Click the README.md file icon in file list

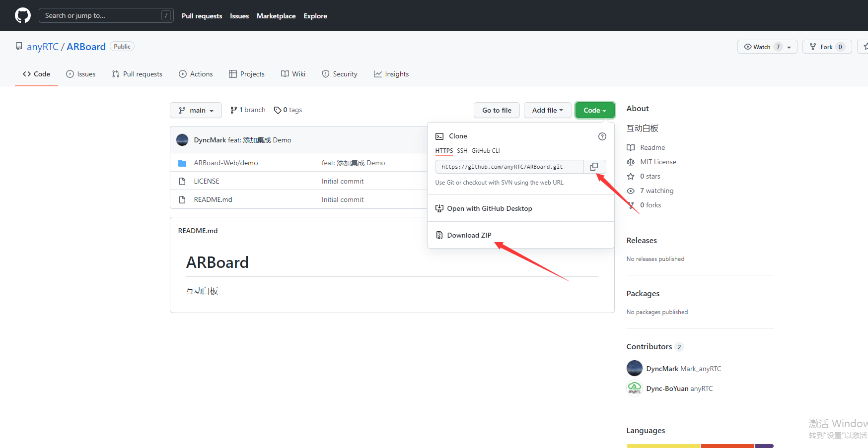coord(182,199)
